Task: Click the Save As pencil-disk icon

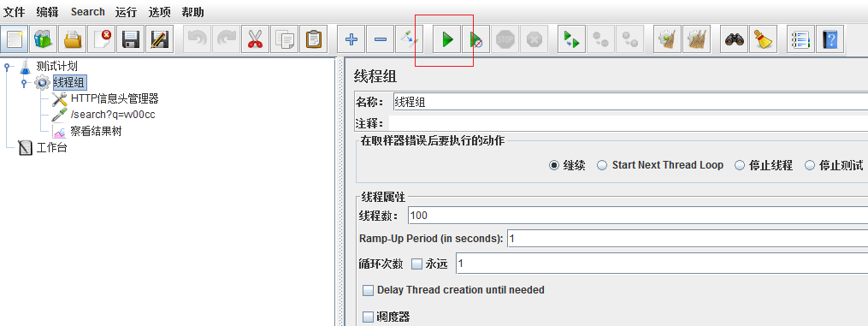Action: click(159, 39)
